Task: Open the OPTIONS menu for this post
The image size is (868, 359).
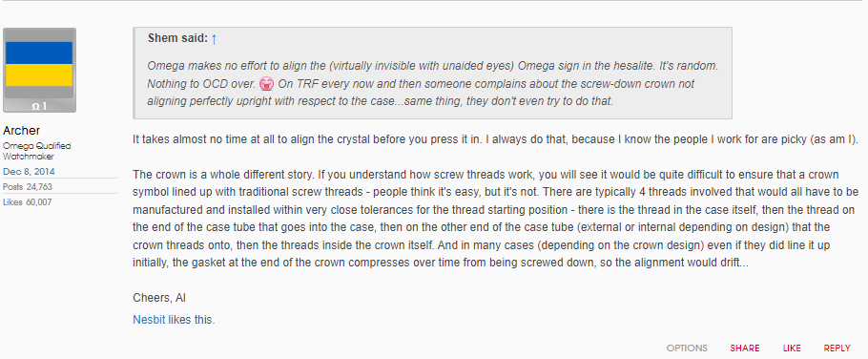Action: (687, 348)
